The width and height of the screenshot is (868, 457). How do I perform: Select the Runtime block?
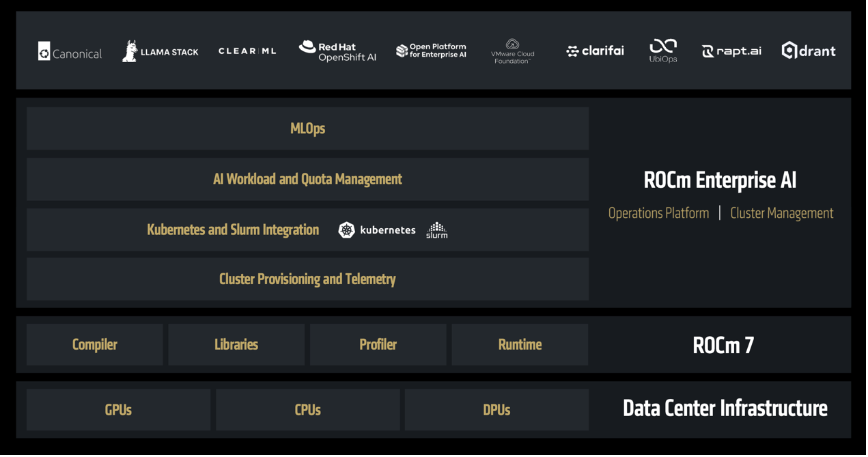coord(520,344)
